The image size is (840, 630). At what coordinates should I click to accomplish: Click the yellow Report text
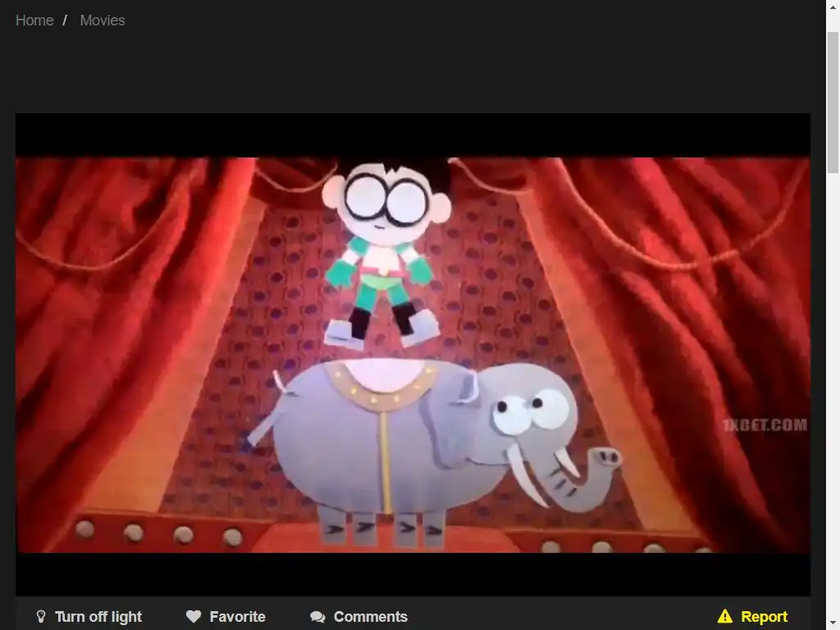point(764,617)
